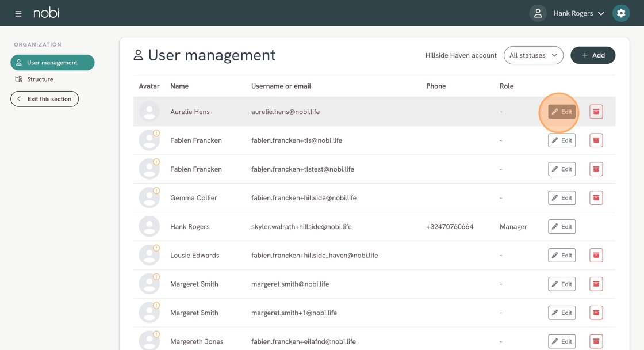Viewport: 644px width, 350px height.
Task: Click the nobi logo
Action: point(46,13)
